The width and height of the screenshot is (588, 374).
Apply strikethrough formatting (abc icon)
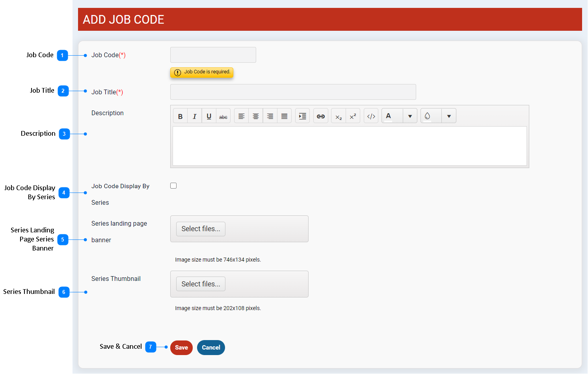click(x=223, y=116)
